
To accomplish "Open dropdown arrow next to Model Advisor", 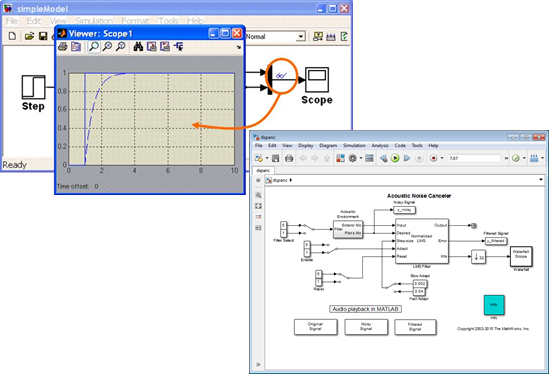I will pos(524,158).
